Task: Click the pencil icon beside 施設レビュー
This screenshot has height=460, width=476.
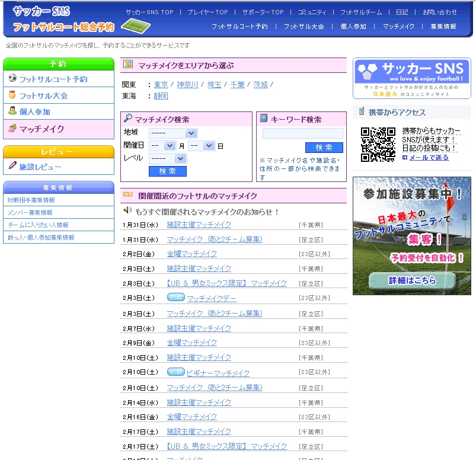Action: (x=12, y=166)
